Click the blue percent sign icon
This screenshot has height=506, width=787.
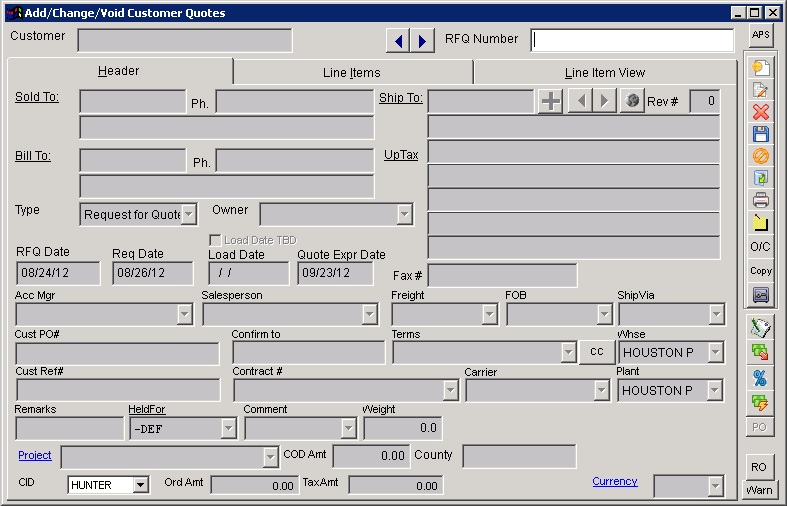tap(761, 378)
